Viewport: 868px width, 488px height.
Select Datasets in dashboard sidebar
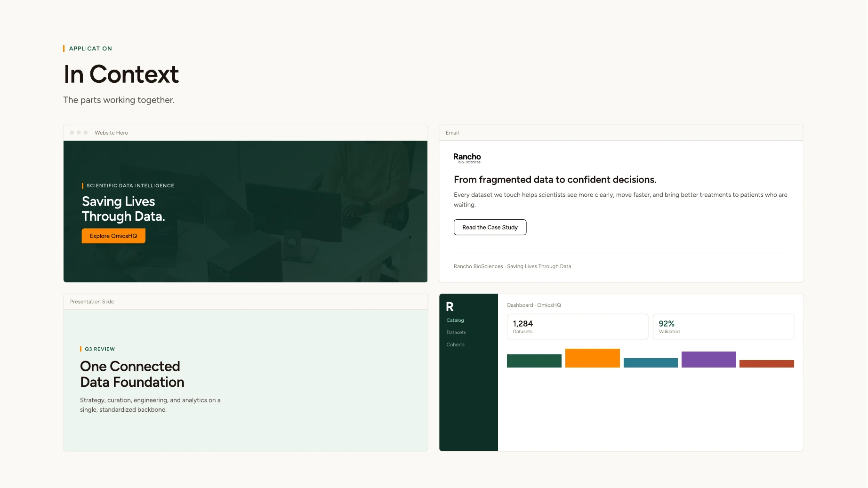pyautogui.click(x=456, y=333)
